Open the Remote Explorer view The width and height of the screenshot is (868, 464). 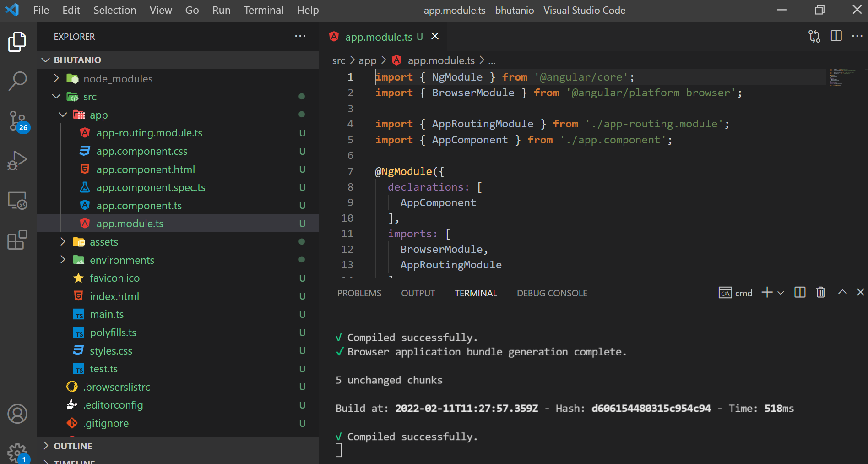click(x=17, y=200)
